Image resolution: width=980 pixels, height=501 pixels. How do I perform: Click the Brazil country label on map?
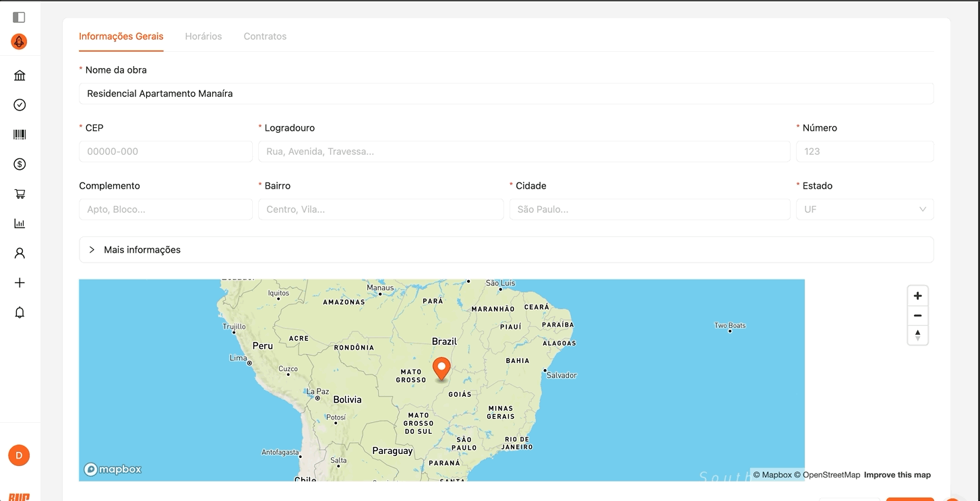coord(445,341)
